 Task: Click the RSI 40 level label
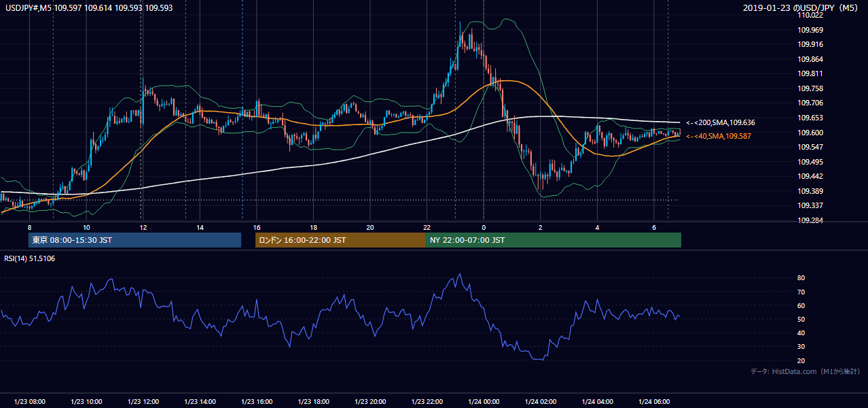(801, 333)
